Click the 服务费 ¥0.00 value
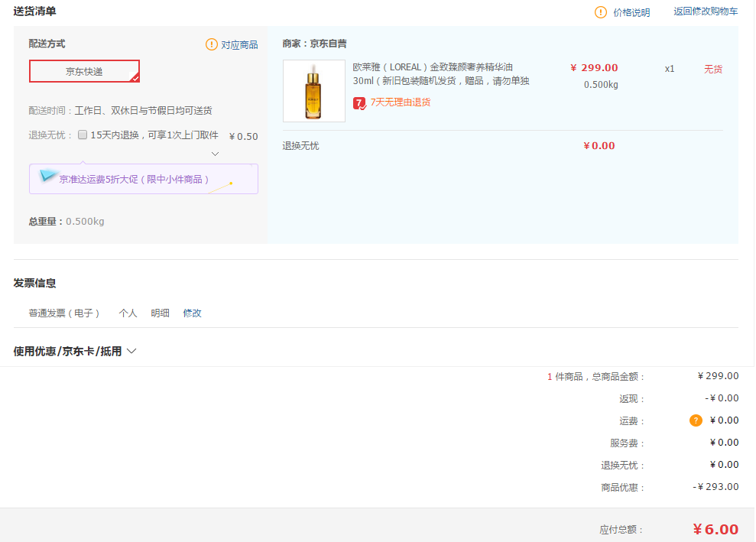 click(724, 443)
